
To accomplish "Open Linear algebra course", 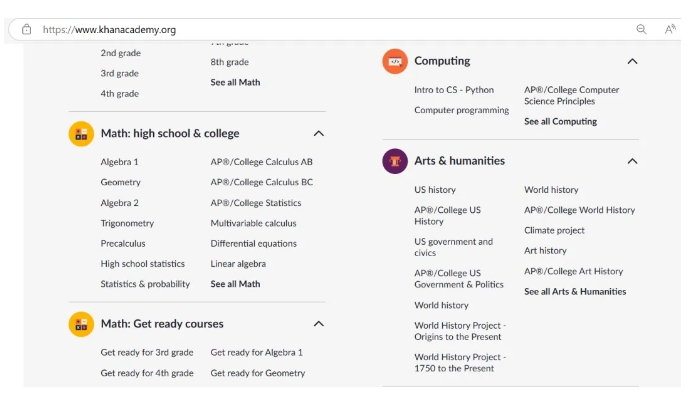I will click(238, 264).
